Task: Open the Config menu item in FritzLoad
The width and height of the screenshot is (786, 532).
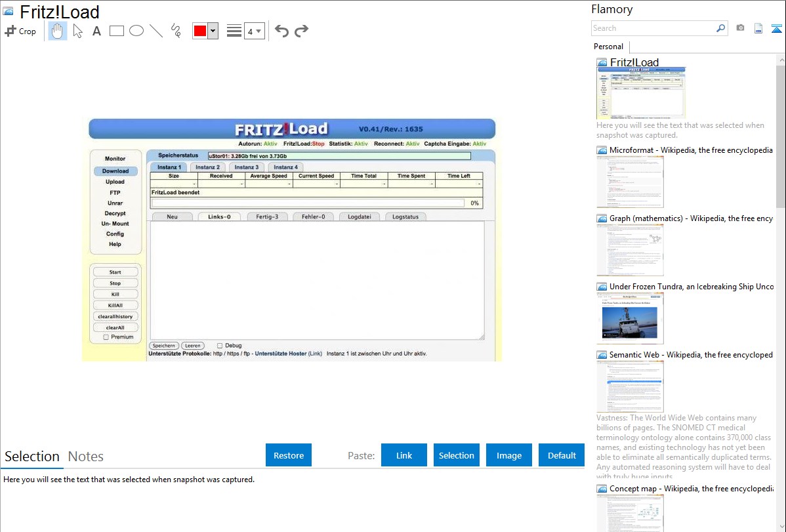Action: [x=115, y=234]
